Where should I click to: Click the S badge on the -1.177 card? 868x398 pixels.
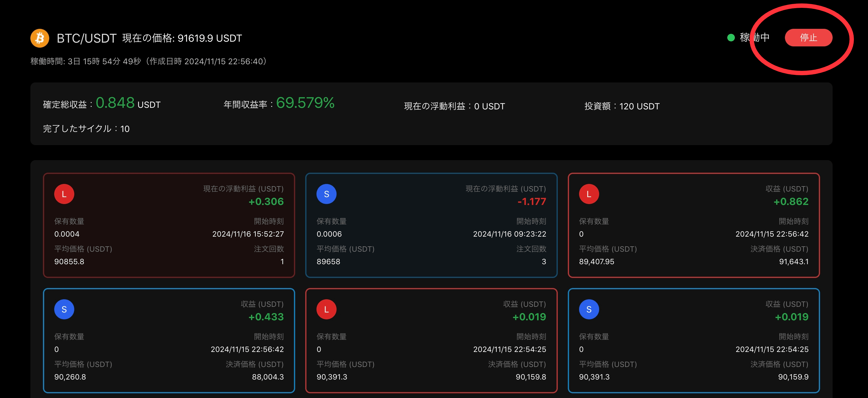coord(326,194)
